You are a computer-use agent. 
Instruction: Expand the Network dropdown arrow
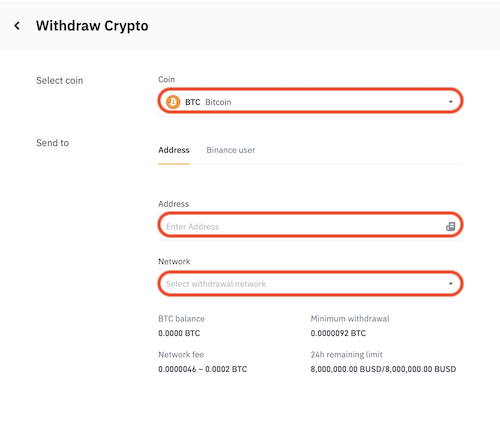[x=451, y=284]
